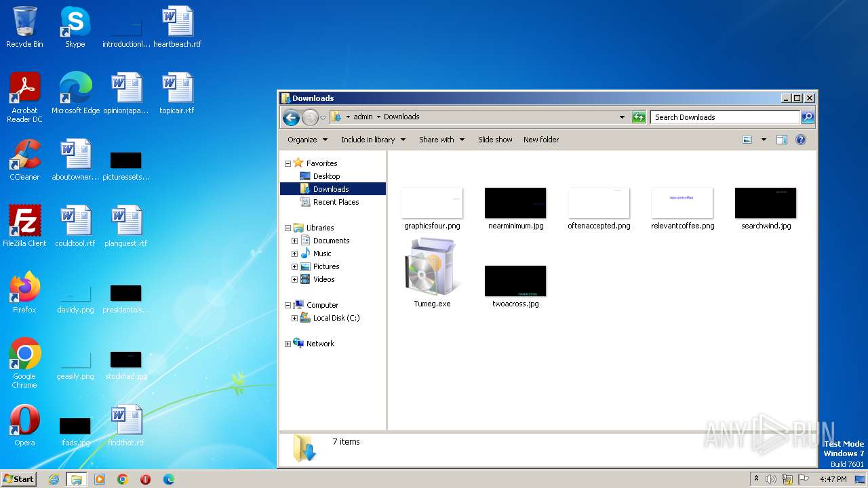868x488 pixels.
Task: Launch Firefox from the desktop
Action: click(x=24, y=293)
